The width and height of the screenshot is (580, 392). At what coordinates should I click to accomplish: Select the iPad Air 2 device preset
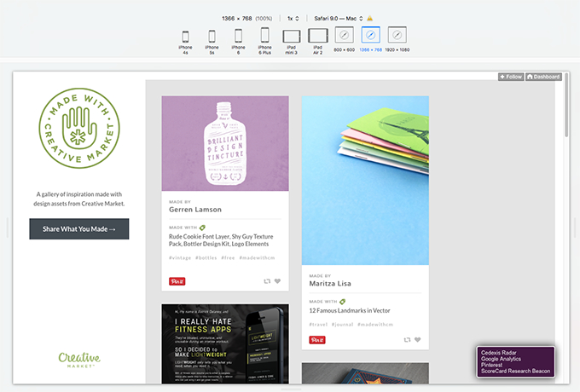click(x=318, y=42)
